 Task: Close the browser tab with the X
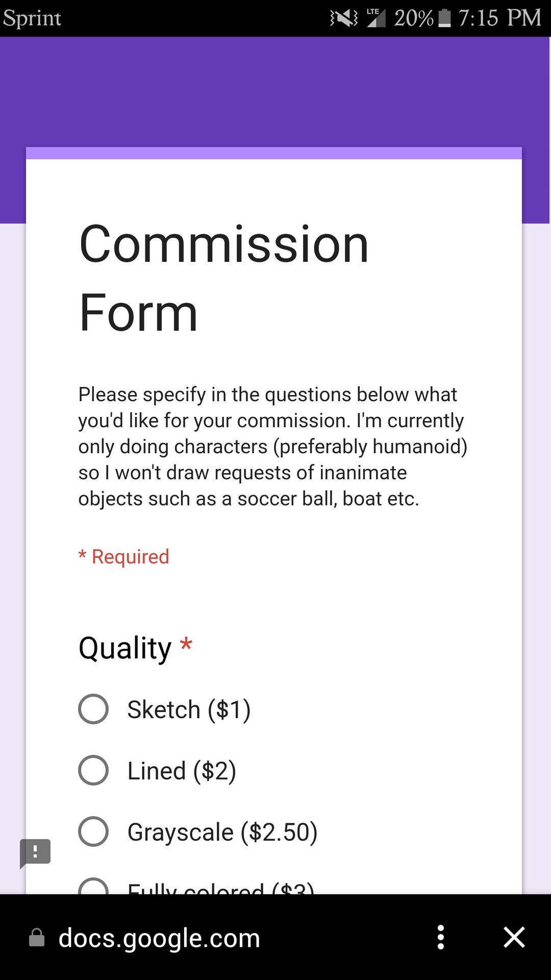tap(514, 938)
